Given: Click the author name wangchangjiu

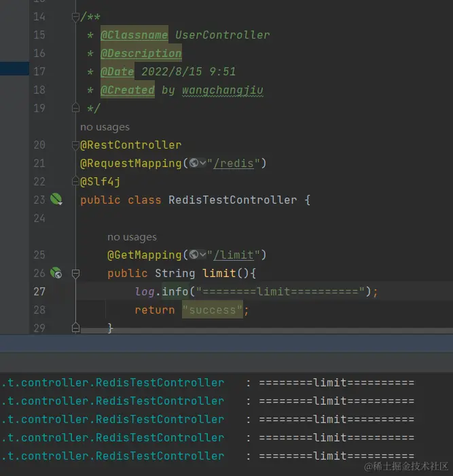Looking at the screenshot, I should click(x=223, y=90).
